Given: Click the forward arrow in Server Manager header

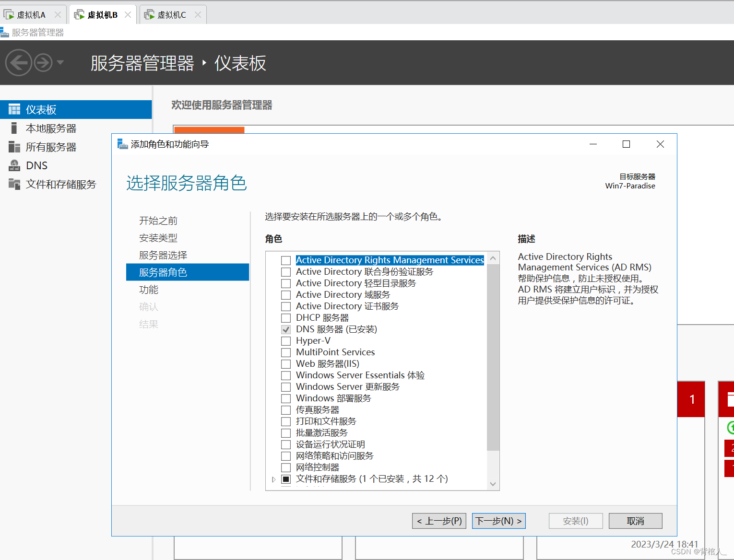Looking at the screenshot, I should [x=43, y=63].
